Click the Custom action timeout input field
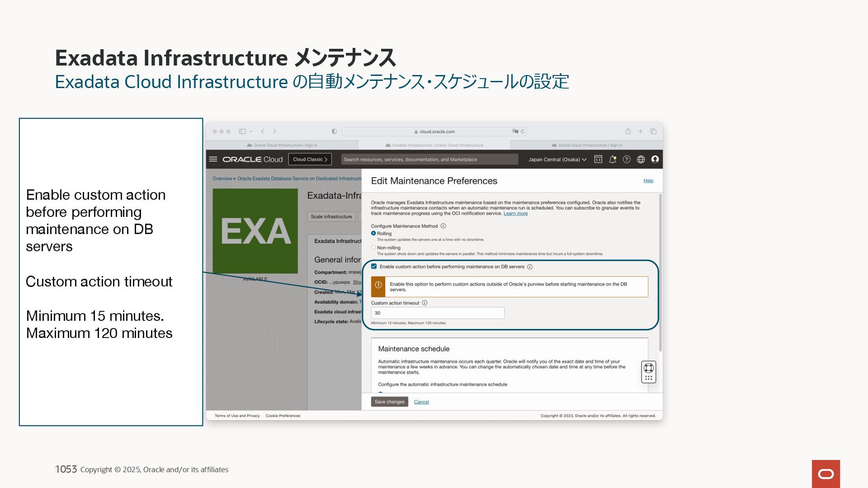Screen dimensions: 868x488 tap(437, 313)
